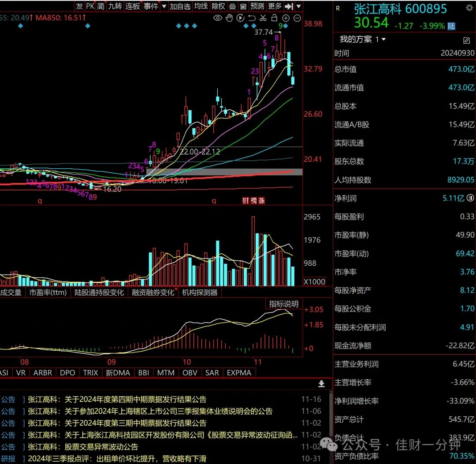Open 第四期中期票据发行结果公告 announcement

click(117, 399)
